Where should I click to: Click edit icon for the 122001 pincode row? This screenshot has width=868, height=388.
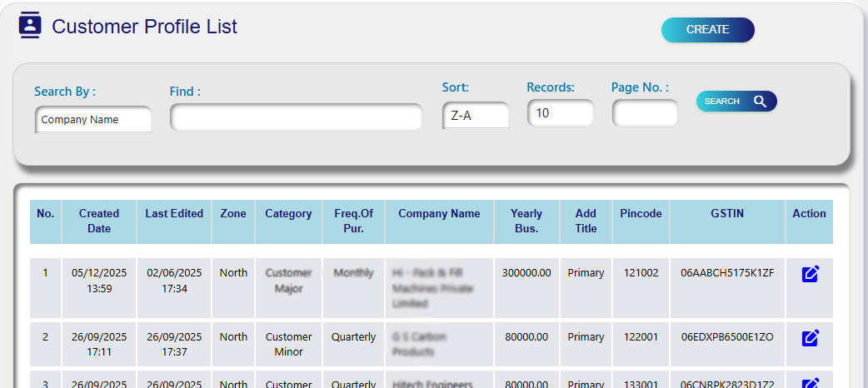(x=809, y=338)
